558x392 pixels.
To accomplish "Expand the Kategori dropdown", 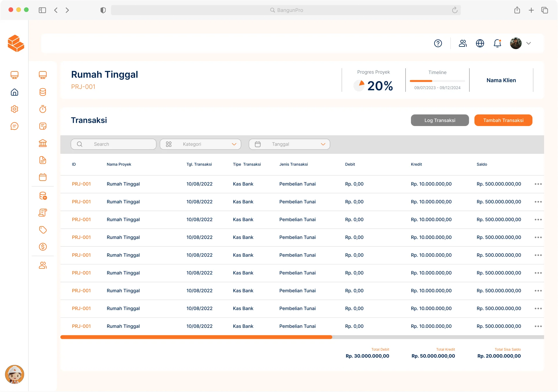I will 201,144.
